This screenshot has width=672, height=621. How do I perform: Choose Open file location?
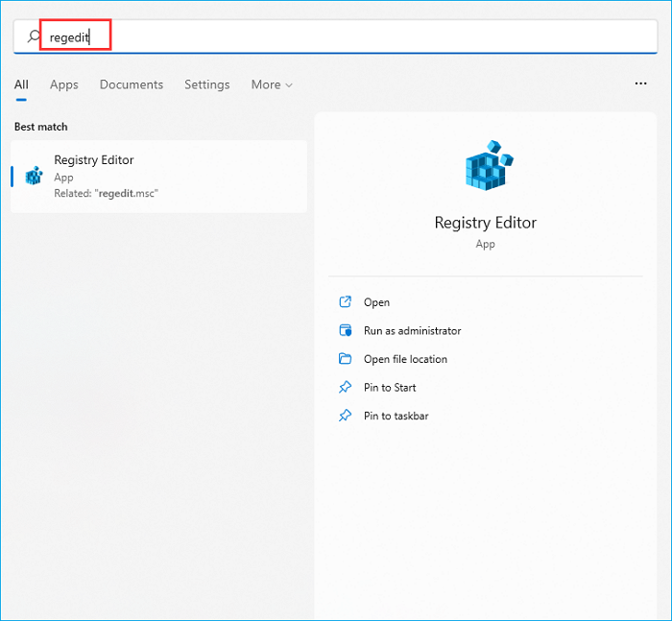coord(405,359)
